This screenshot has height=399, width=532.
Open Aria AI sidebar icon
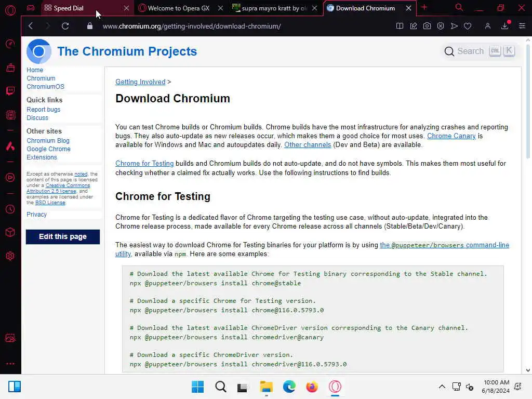(x=10, y=146)
